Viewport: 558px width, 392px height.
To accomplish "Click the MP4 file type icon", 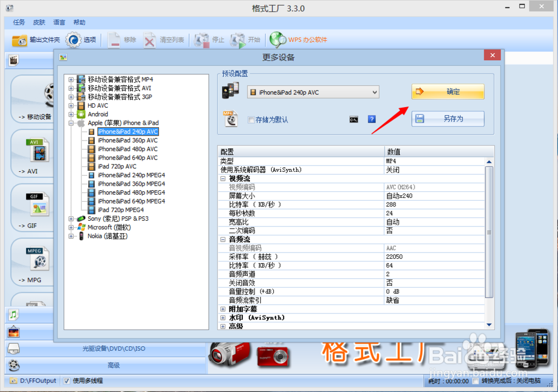I will 230,119.
